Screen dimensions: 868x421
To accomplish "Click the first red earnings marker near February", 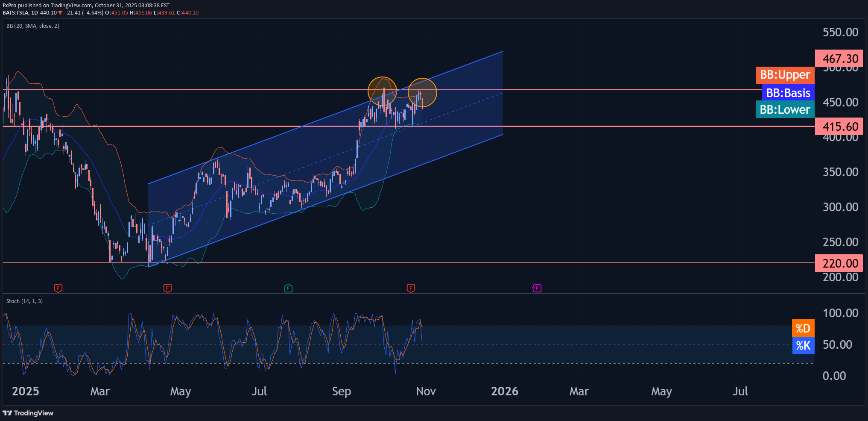I will (x=58, y=289).
